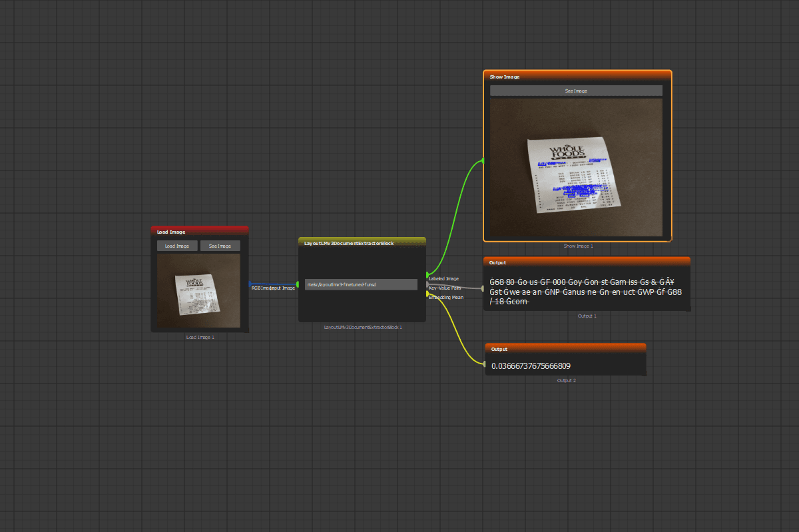Screen dimensions: 799x532
Task: Select the Load Image node header
Action: [x=200, y=232]
